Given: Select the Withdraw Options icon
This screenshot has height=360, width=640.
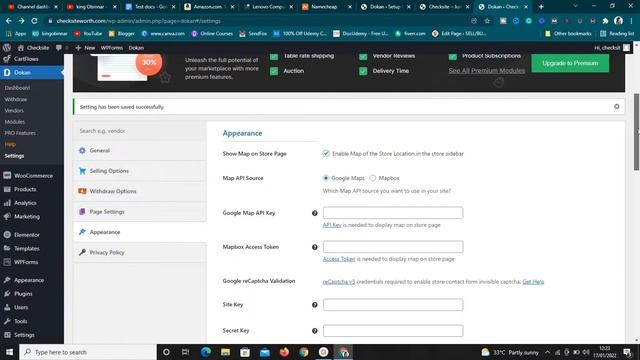Looking at the screenshot, I should (x=82, y=191).
